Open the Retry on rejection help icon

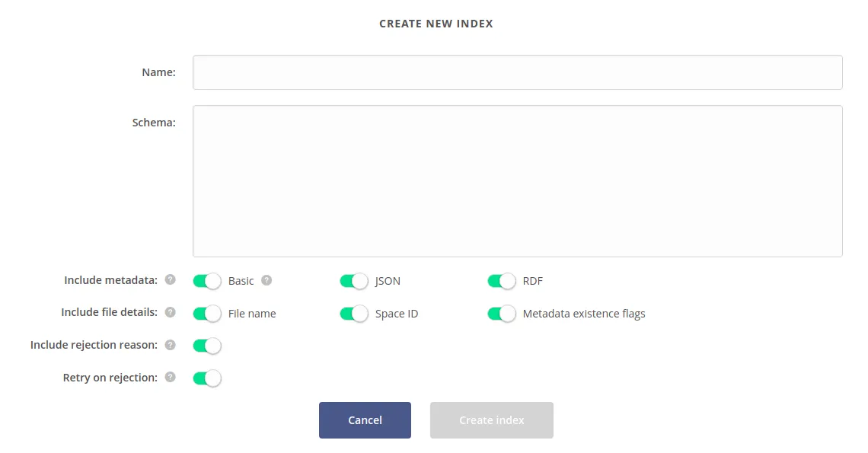(x=170, y=378)
